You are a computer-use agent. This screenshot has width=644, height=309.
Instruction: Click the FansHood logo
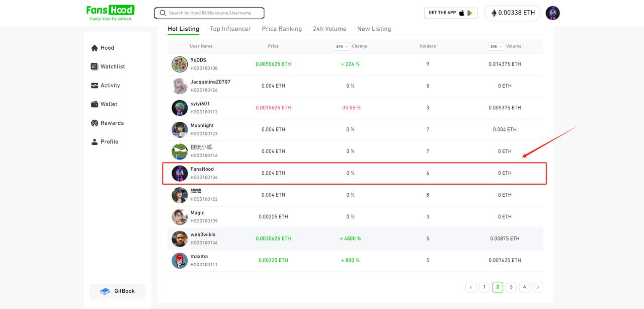tap(110, 13)
